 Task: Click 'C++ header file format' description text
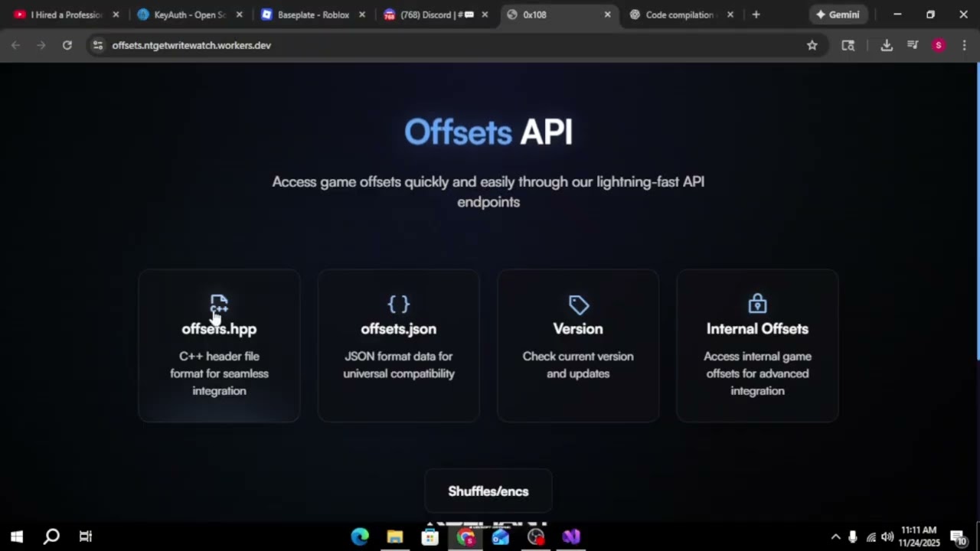[x=219, y=373]
